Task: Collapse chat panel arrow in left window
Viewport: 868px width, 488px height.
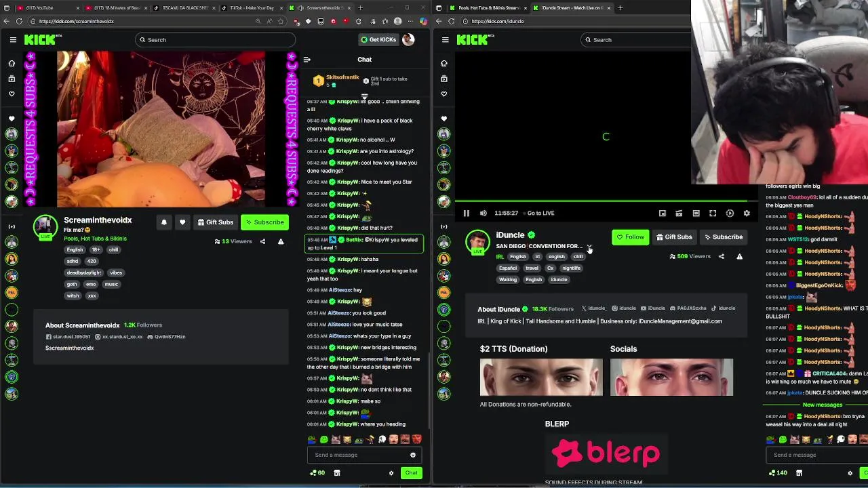Action: pyautogui.click(x=307, y=60)
